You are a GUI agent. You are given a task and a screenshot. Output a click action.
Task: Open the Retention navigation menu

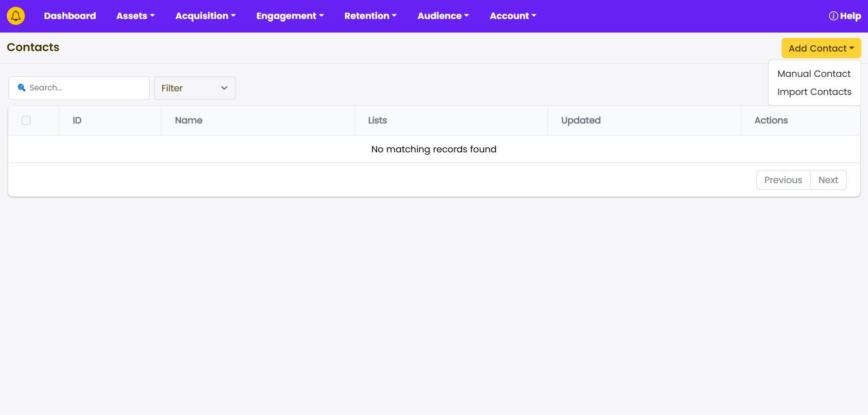click(370, 16)
